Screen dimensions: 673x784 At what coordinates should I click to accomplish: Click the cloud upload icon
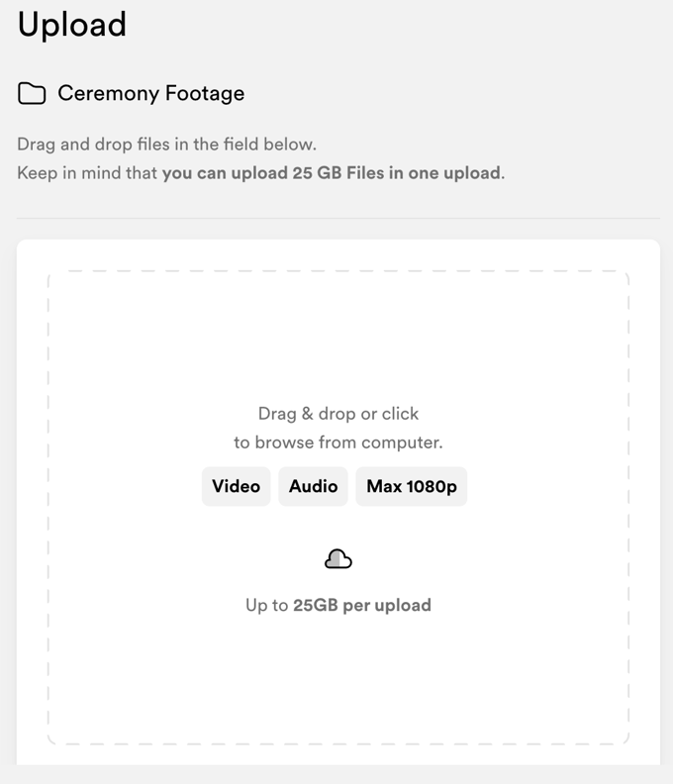pyautogui.click(x=338, y=560)
